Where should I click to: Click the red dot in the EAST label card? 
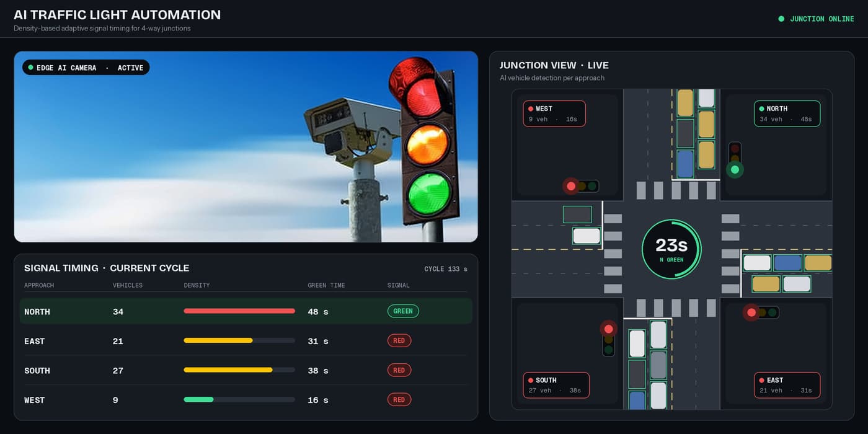(762, 381)
